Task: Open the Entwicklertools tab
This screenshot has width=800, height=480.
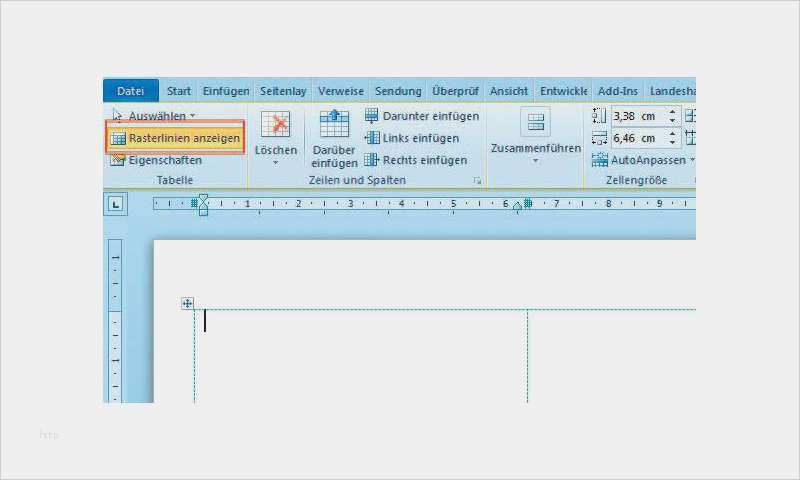Action: [x=563, y=91]
